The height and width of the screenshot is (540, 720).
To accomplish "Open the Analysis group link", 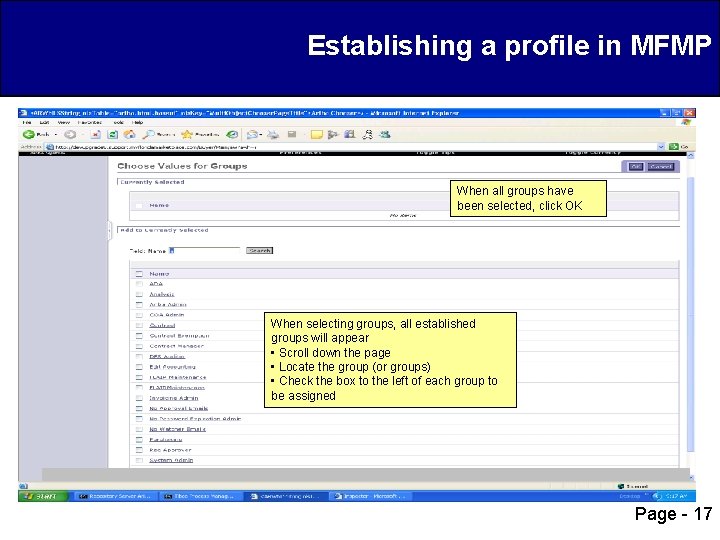I will pyautogui.click(x=162, y=294).
